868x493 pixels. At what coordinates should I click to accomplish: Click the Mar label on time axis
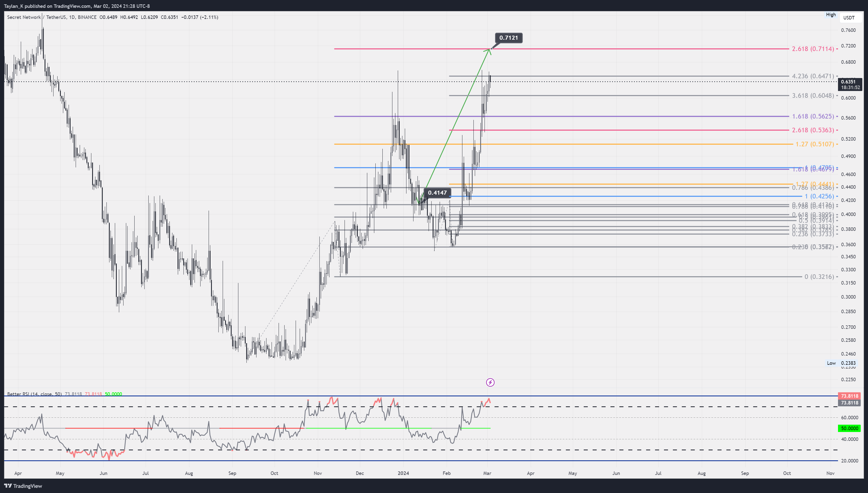tap(487, 473)
